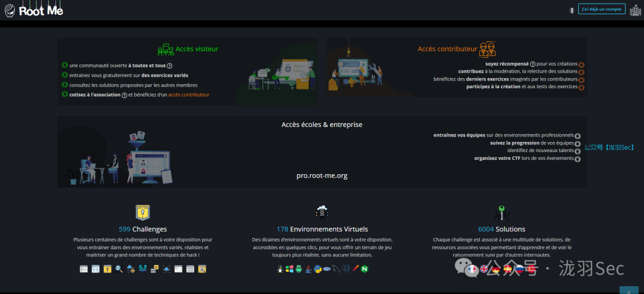
Task: Open the pro.root-me.org link
Action: pos(322,176)
